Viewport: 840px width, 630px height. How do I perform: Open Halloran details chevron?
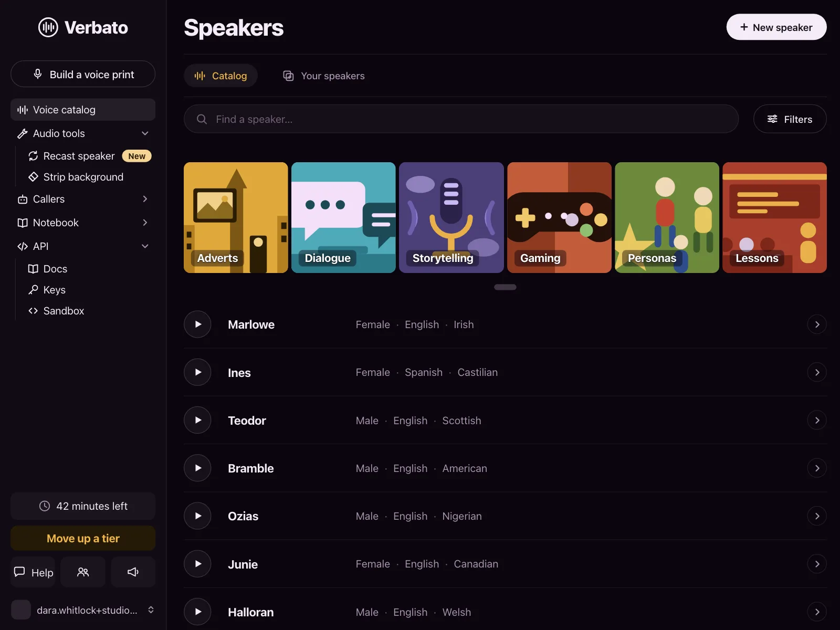pyautogui.click(x=817, y=612)
